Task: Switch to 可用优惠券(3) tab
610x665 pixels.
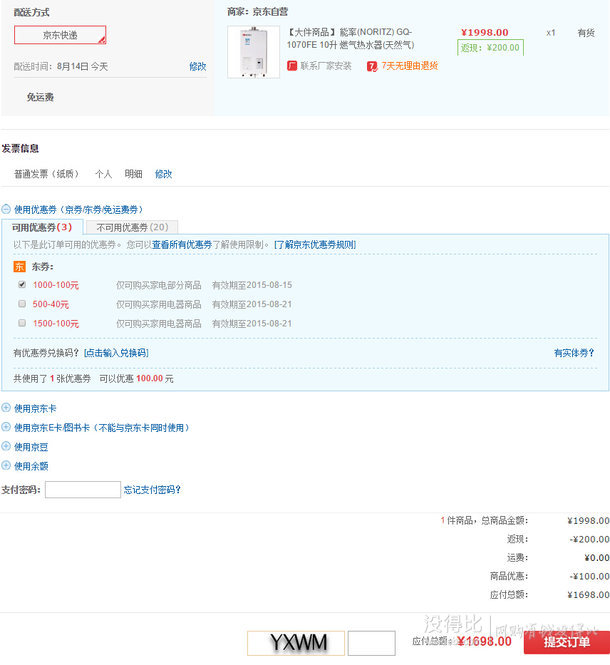Action: 42,227
